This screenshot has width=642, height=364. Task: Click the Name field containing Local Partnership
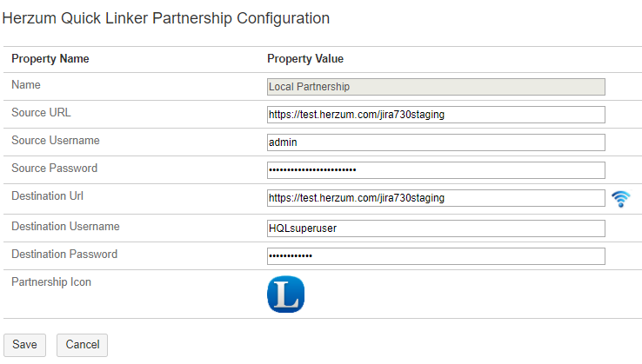point(436,87)
